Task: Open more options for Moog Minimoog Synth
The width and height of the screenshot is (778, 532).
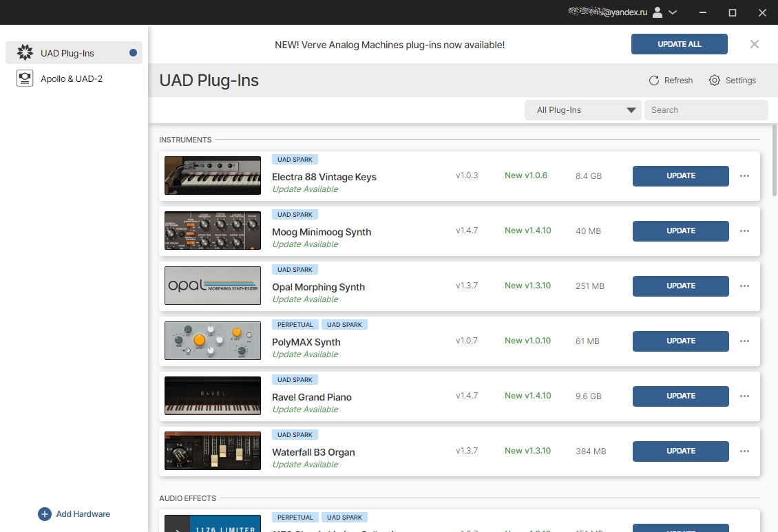Action: tap(744, 231)
